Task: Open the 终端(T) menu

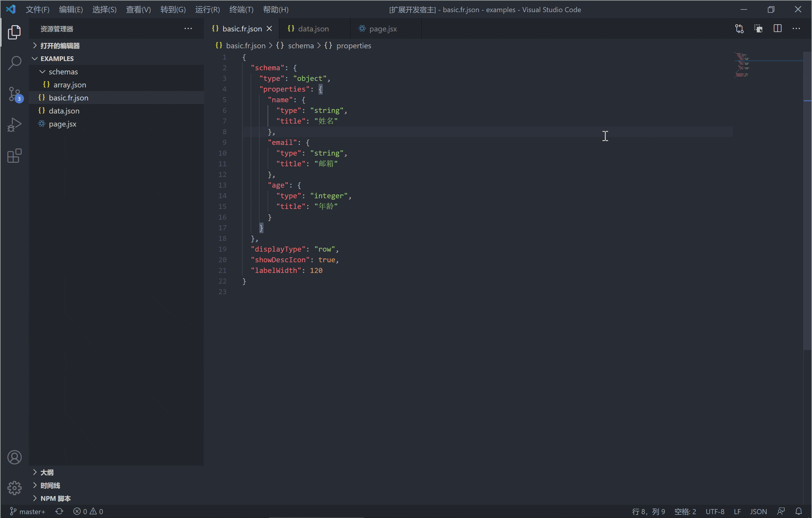Action: (x=241, y=9)
